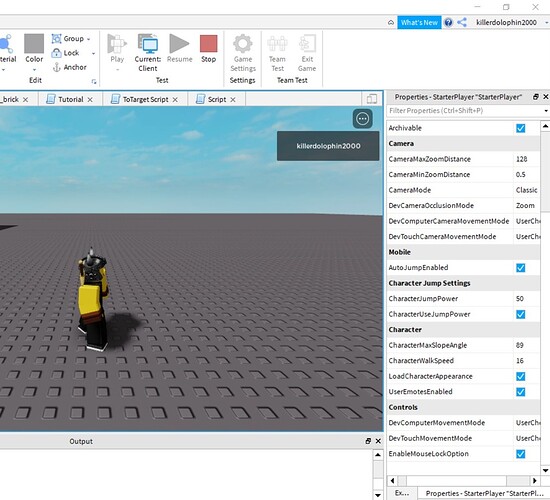Viewport: 550px width, 500px height.
Task: Close the Tutorial tab
Action: (x=90, y=100)
